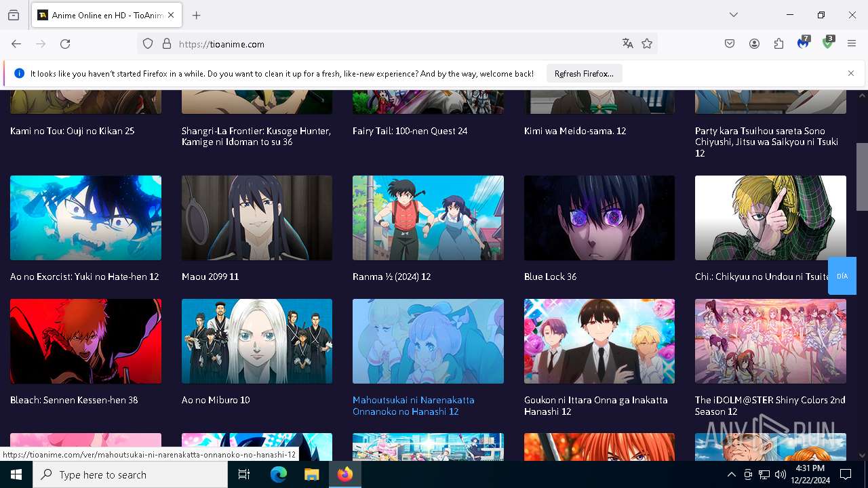Viewport: 868px width, 488px height.
Task: Open the volume control in tray
Action: click(780, 474)
